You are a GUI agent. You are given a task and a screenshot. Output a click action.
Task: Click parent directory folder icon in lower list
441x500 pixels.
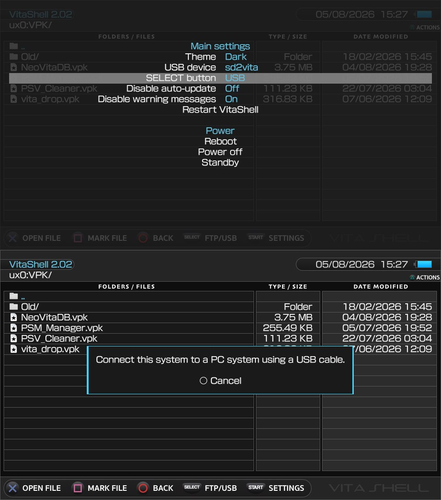[14, 296]
